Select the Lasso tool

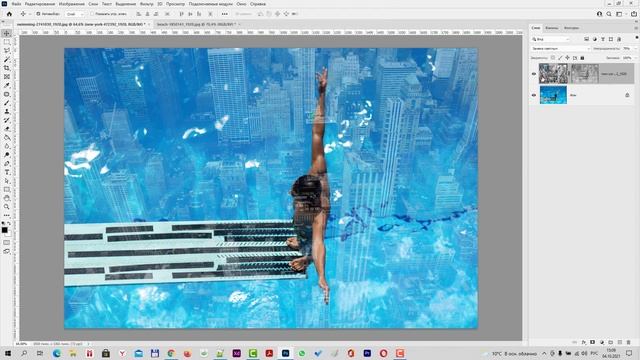pos(7,51)
